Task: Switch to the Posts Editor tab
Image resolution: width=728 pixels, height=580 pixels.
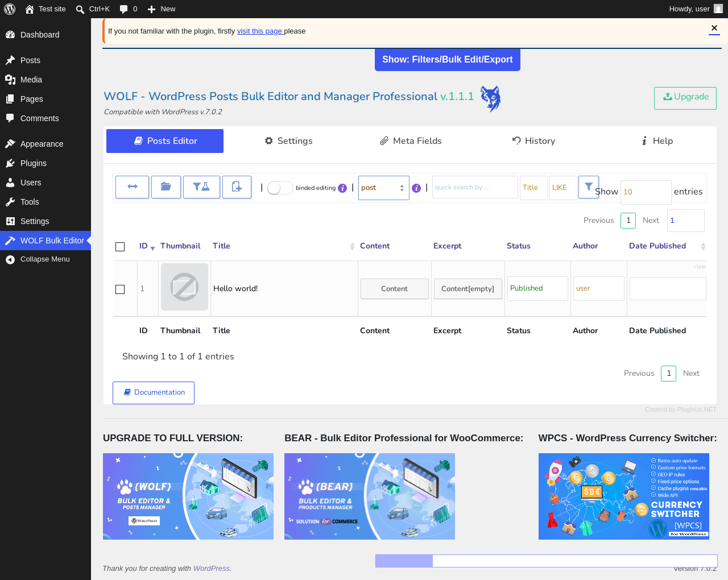Action: (x=165, y=141)
